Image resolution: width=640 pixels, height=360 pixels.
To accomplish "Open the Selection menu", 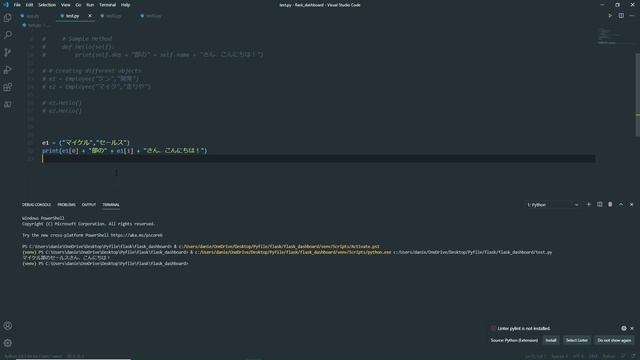I will (x=47, y=5).
